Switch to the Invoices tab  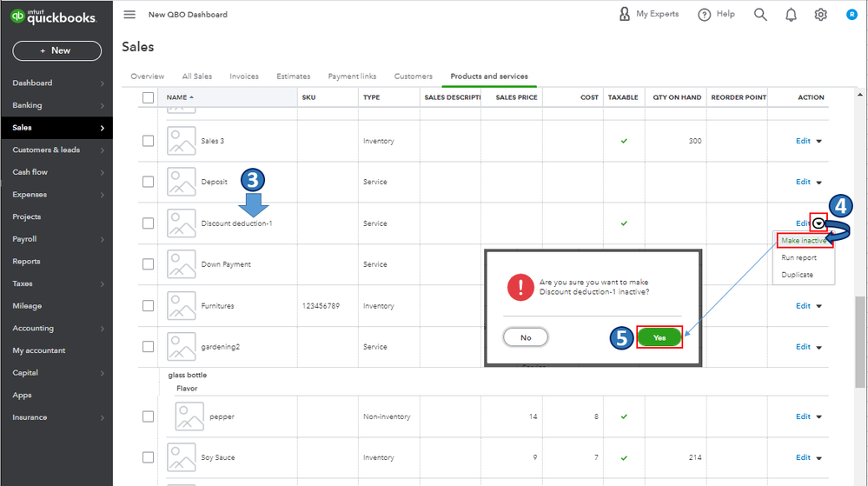(244, 77)
